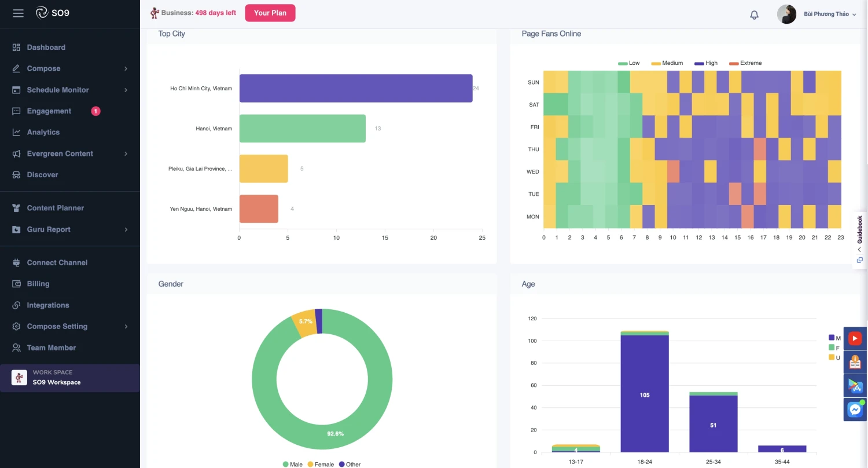The width and height of the screenshot is (868, 468).
Task: Click the Guru Report folder icon
Action: pos(16,229)
